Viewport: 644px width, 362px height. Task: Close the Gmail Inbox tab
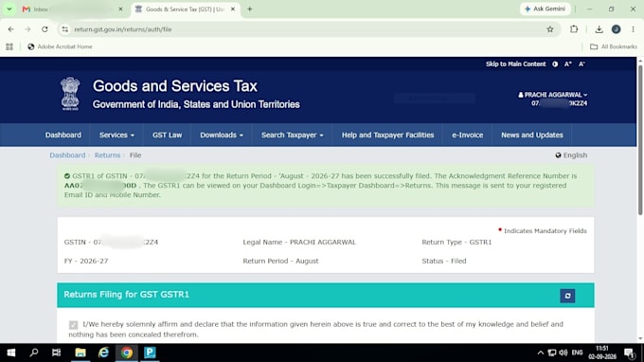pyautogui.click(x=120, y=9)
